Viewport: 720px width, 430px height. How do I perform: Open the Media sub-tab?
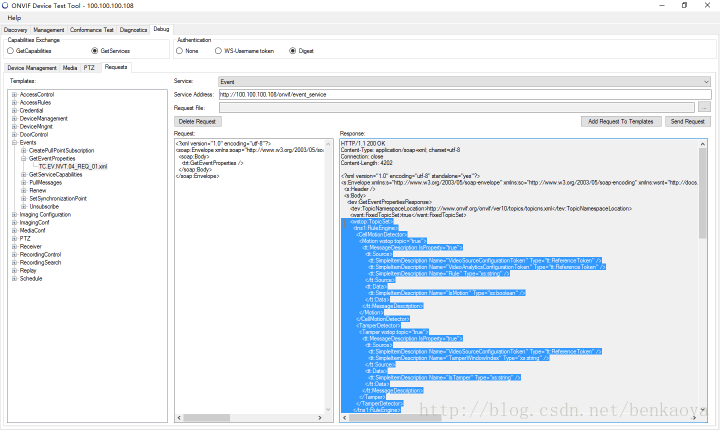coord(70,68)
